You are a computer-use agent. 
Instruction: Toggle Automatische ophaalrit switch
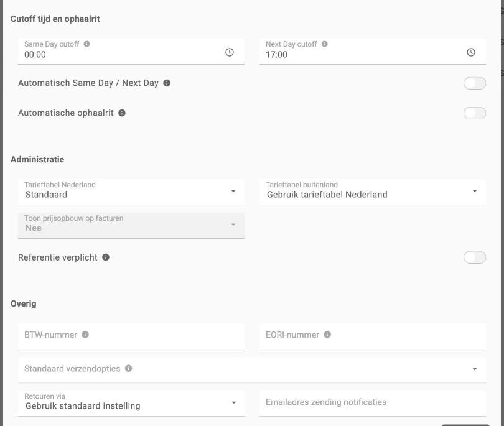tap(474, 113)
